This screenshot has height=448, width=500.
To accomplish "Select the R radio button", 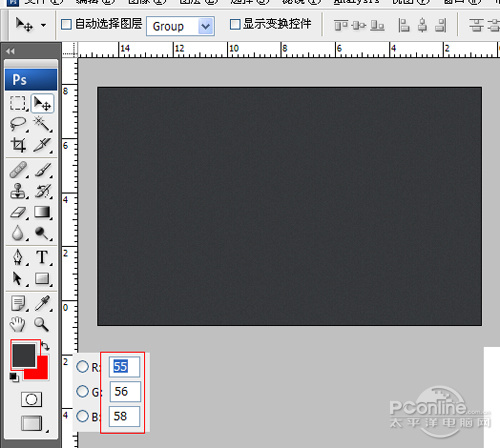I will coord(82,367).
